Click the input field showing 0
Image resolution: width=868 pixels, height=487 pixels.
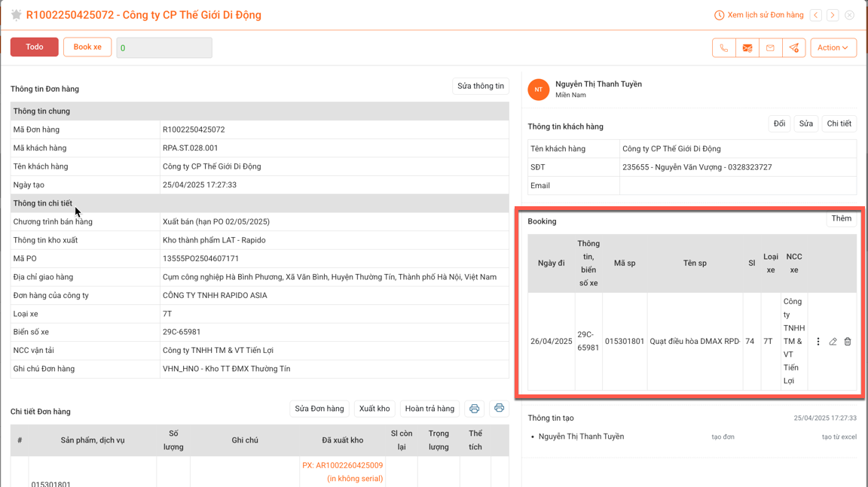point(164,47)
